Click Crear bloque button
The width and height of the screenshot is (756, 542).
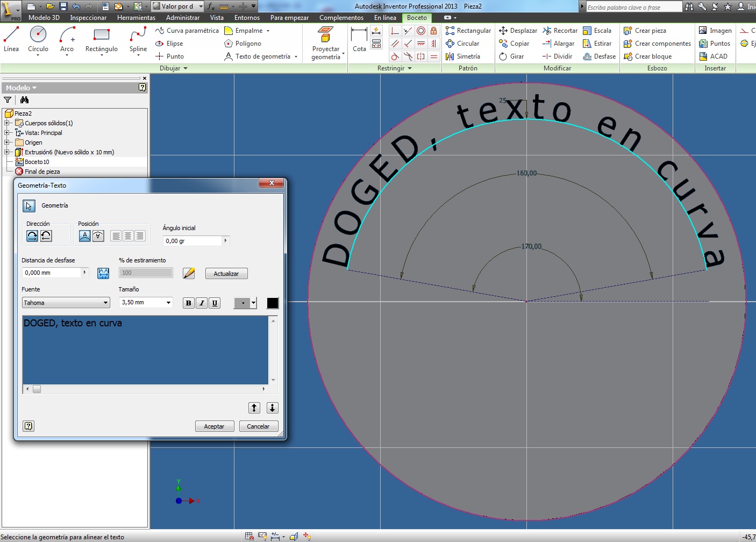pyautogui.click(x=647, y=56)
